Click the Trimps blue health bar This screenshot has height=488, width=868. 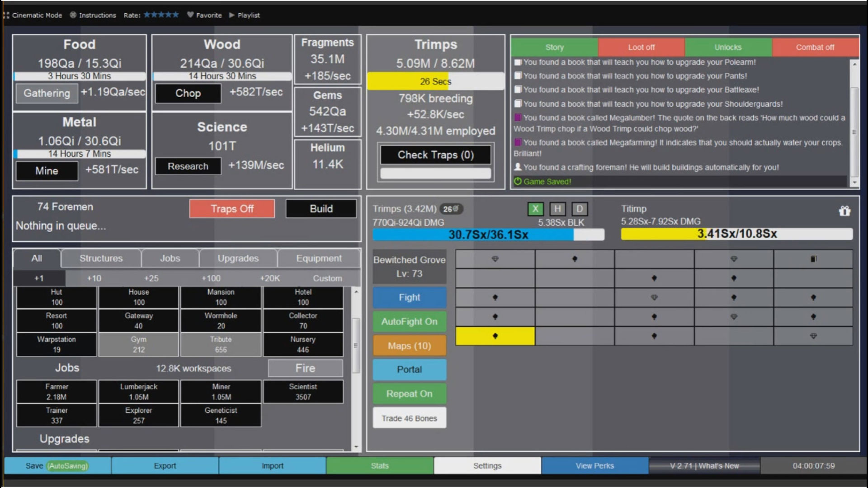point(488,235)
